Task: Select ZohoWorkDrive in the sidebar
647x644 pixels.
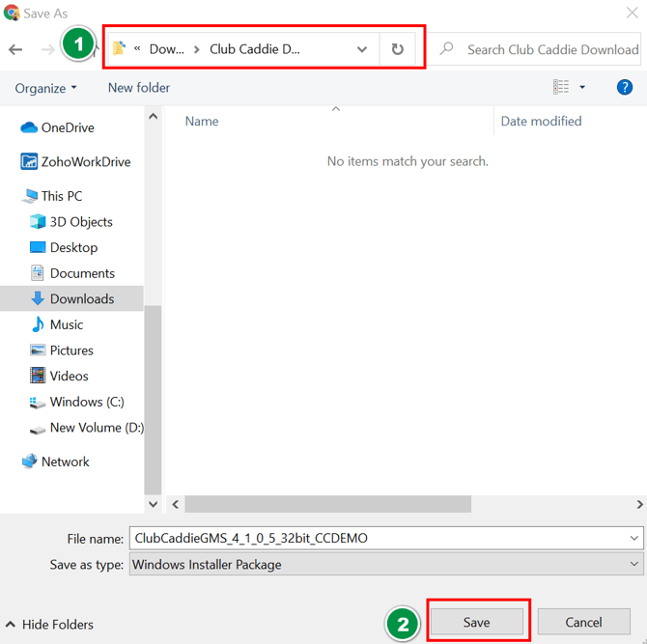Action: pos(75,161)
